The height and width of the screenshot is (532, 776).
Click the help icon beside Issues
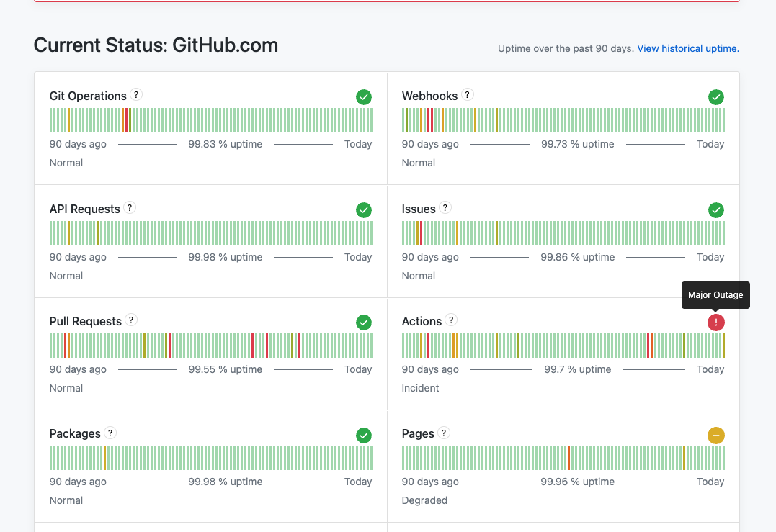pos(445,207)
